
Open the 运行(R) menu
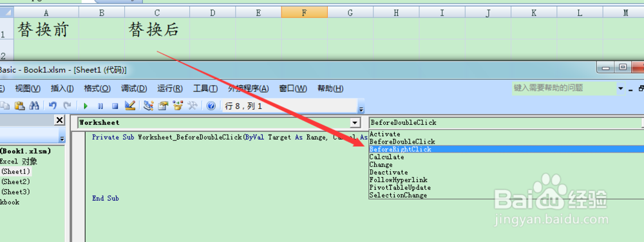pos(170,89)
